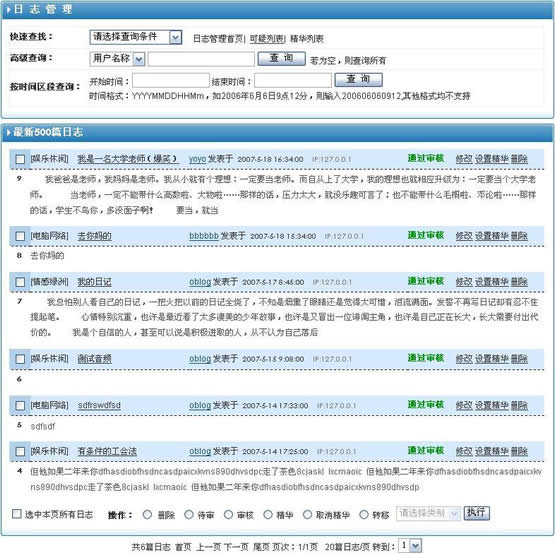Viewport: 555px width, 558px height.
Task: Open the 有条件的工会法 log title link
Action: click(107, 452)
